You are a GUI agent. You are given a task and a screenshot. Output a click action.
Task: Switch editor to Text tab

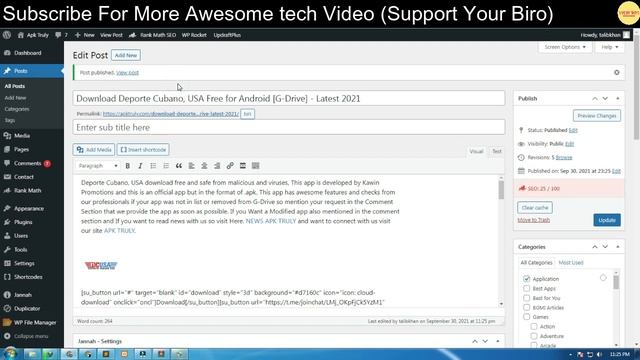point(497,151)
